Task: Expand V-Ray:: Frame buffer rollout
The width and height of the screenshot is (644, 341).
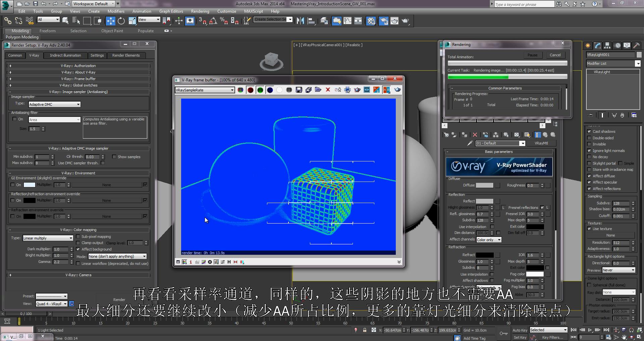Action: pos(78,79)
